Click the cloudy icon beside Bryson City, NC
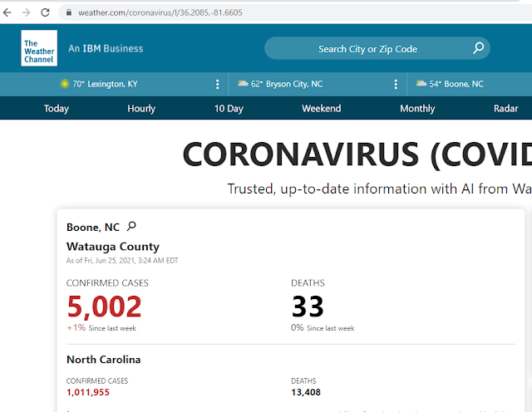The width and height of the screenshot is (532, 412). pyautogui.click(x=243, y=83)
